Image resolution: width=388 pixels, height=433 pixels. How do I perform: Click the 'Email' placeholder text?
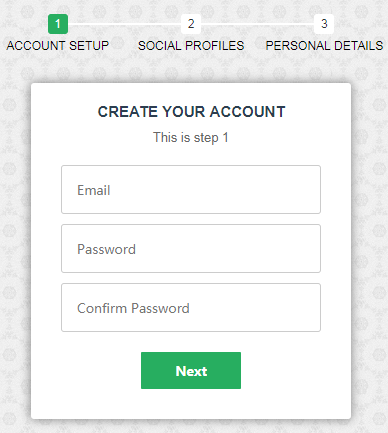pyautogui.click(x=94, y=190)
